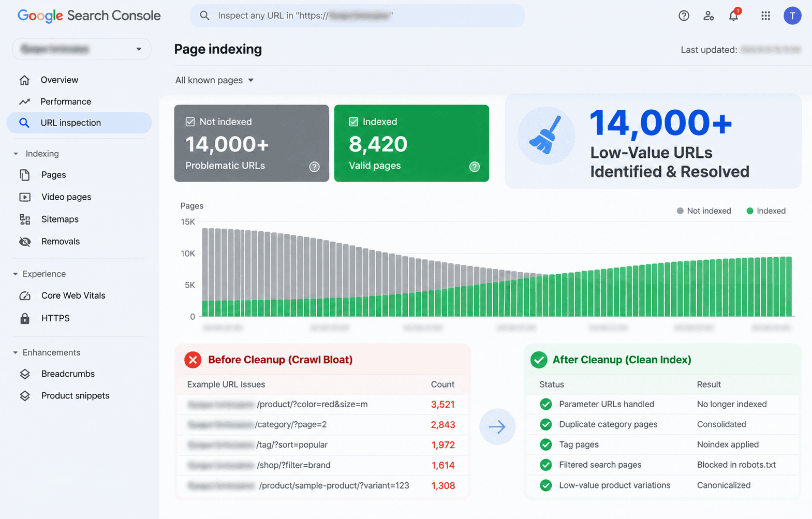This screenshot has width=812, height=519.
Task: Show help for Indexed card
Action: pyautogui.click(x=474, y=167)
